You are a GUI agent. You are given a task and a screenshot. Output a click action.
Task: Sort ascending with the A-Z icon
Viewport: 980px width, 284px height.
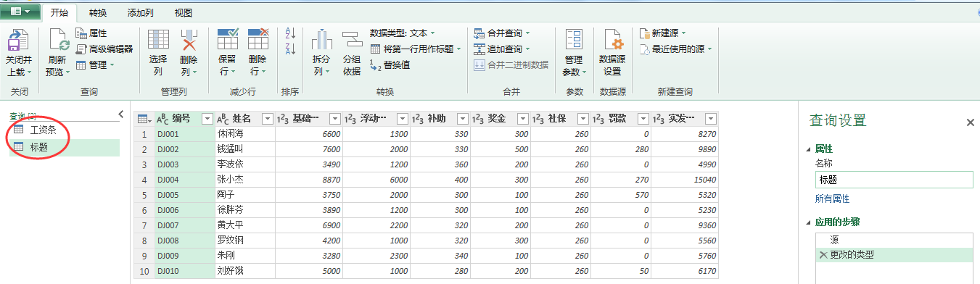point(290,33)
